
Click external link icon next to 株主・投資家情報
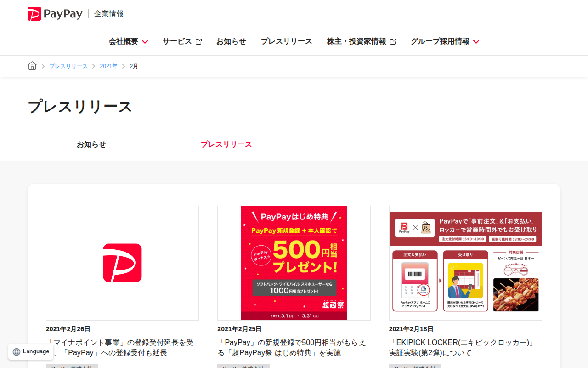point(393,41)
